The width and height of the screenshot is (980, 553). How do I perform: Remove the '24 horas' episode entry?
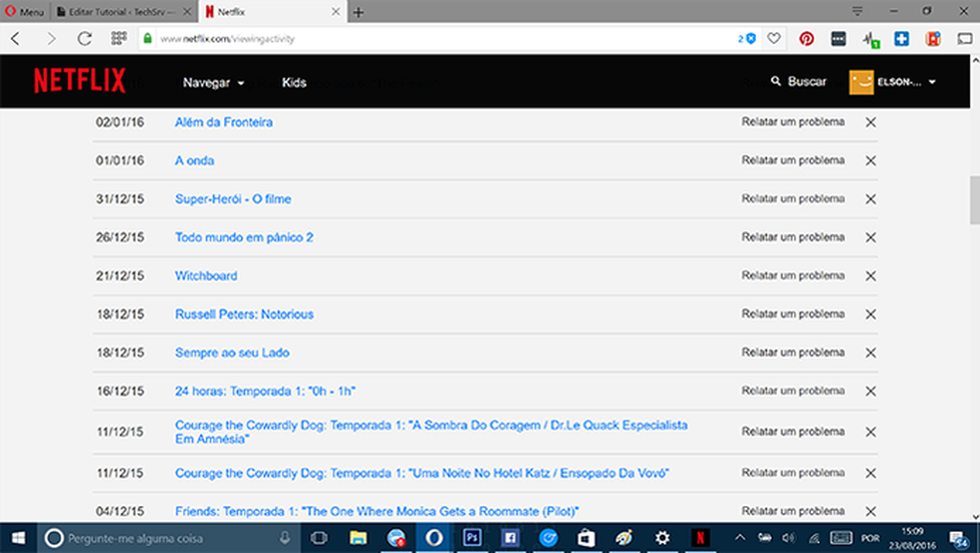pyautogui.click(x=870, y=391)
